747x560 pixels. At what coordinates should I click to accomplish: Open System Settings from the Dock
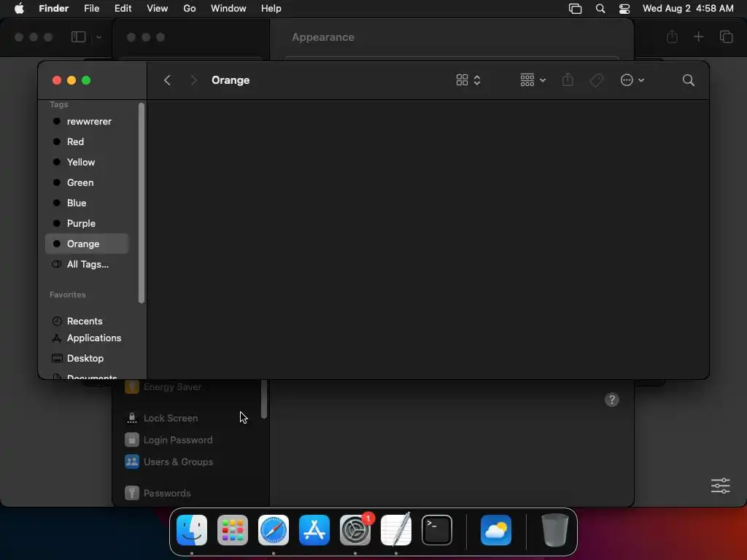[x=355, y=530]
